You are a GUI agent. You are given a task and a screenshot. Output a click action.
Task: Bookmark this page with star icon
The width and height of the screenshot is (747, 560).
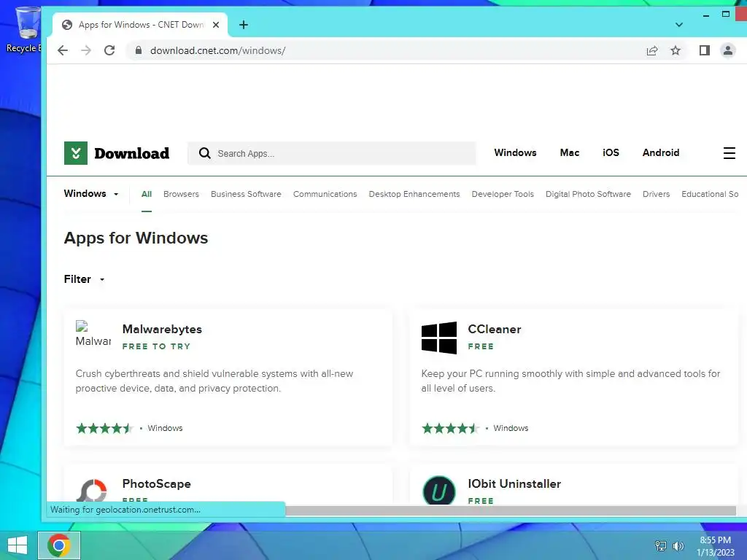tap(676, 50)
